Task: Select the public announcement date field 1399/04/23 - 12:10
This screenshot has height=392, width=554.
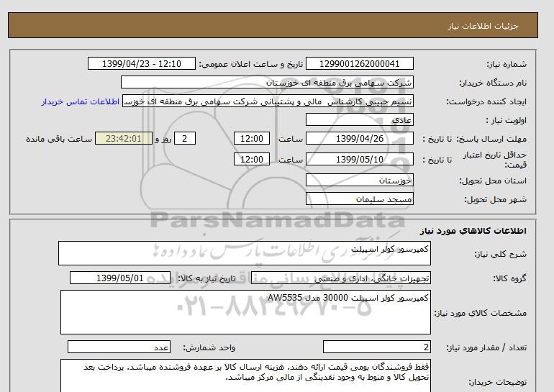Action: pos(141,63)
